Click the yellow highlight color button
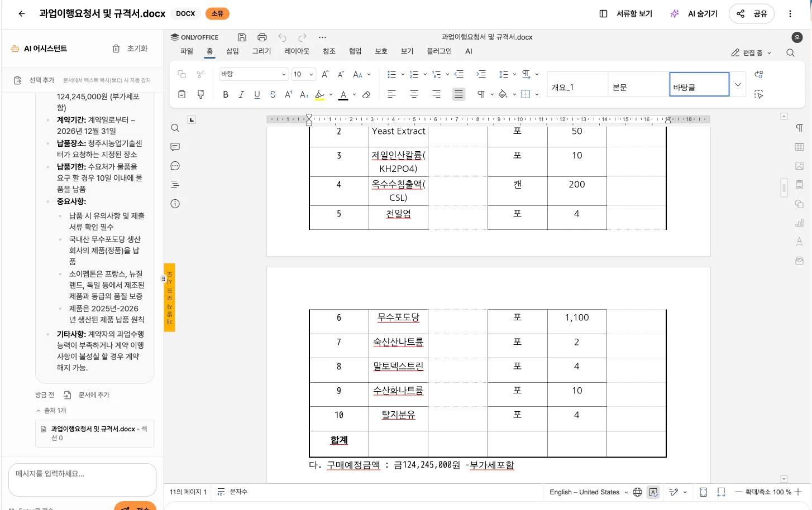This screenshot has height=510, width=812. point(319,95)
